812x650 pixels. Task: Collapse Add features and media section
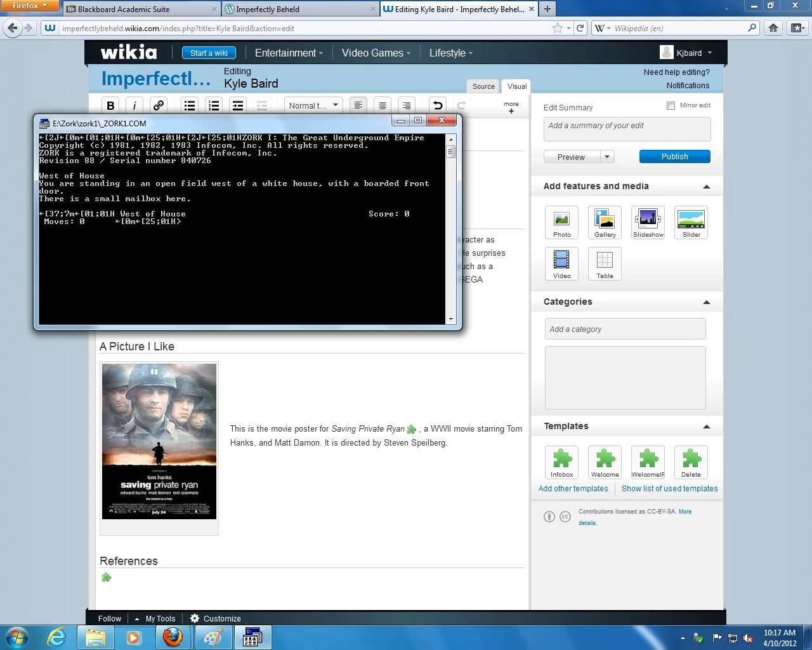[707, 187]
